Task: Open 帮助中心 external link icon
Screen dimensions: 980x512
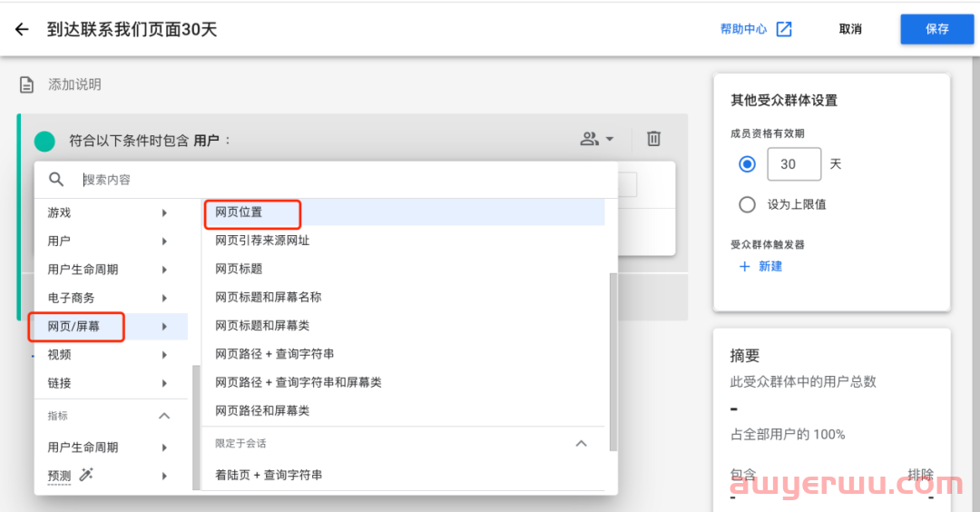Action: pyautogui.click(x=784, y=29)
